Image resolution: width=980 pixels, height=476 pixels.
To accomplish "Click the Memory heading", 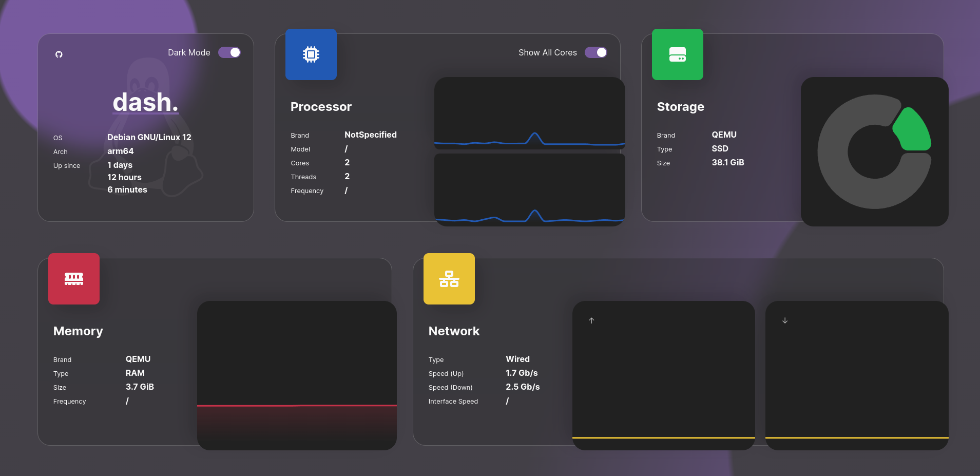I will click(78, 331).
